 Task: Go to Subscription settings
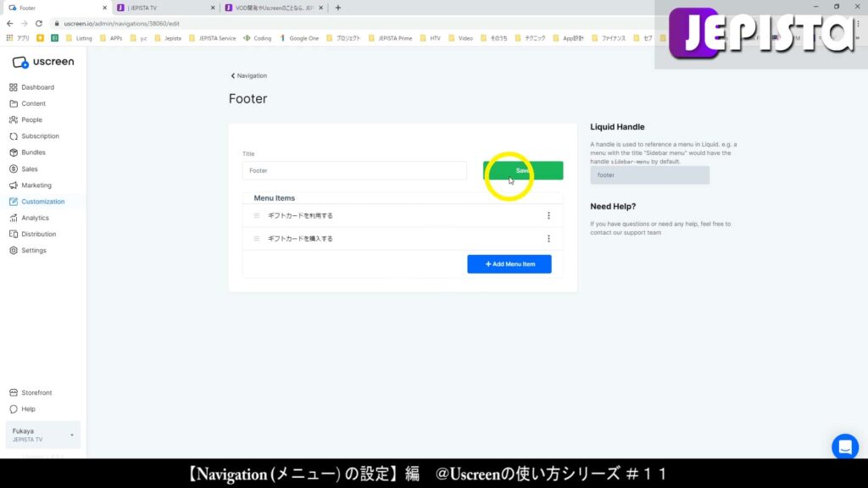[x=40, y=136]
